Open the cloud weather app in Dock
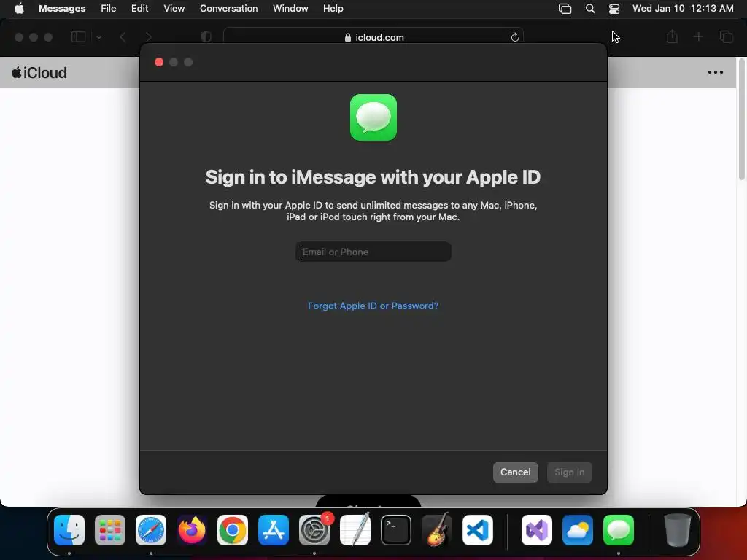Viewport: 747px width, 560px height. tap(578, 529)
